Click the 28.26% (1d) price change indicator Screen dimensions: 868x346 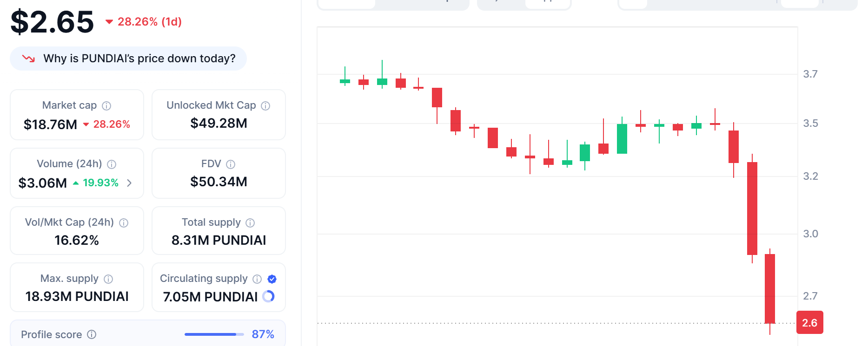pyautogui.click(x=144, y=22)
